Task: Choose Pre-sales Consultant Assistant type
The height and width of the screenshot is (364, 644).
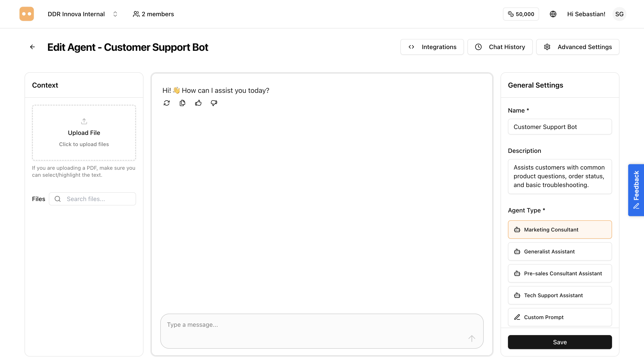Action: [559, 273]
